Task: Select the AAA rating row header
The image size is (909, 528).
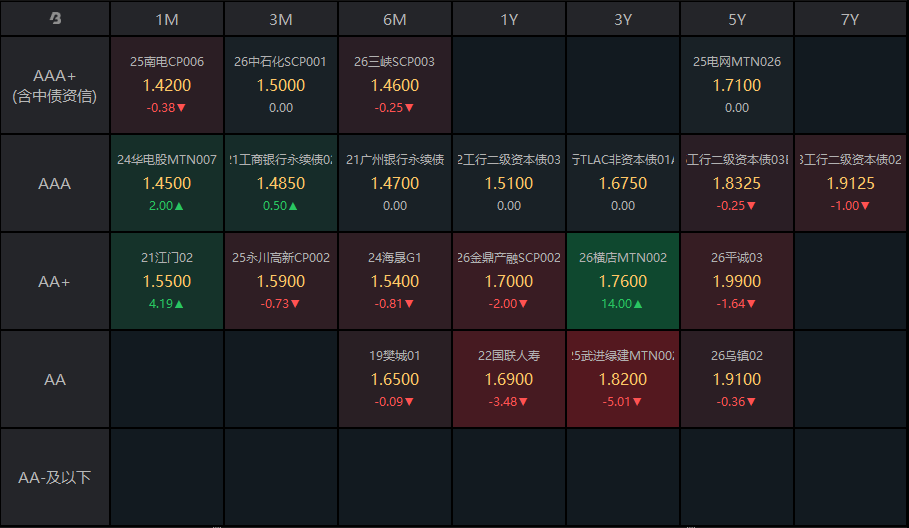Action: 55,183
